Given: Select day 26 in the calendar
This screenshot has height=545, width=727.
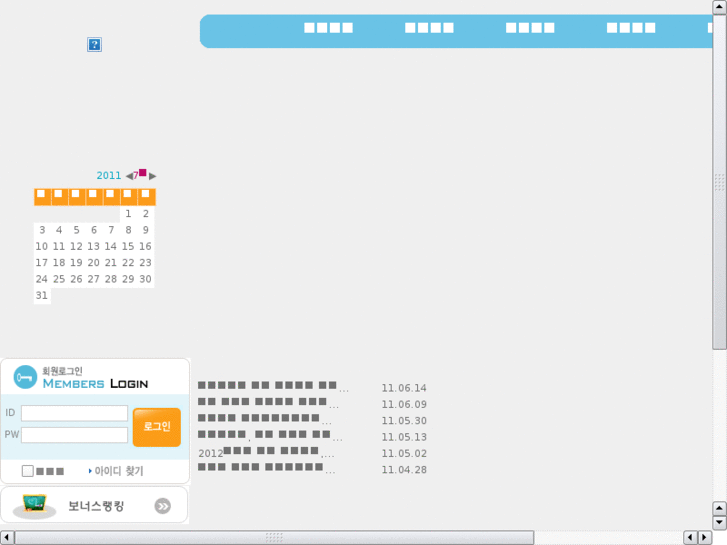Looking at the screenshot, I should coord(77,279).
